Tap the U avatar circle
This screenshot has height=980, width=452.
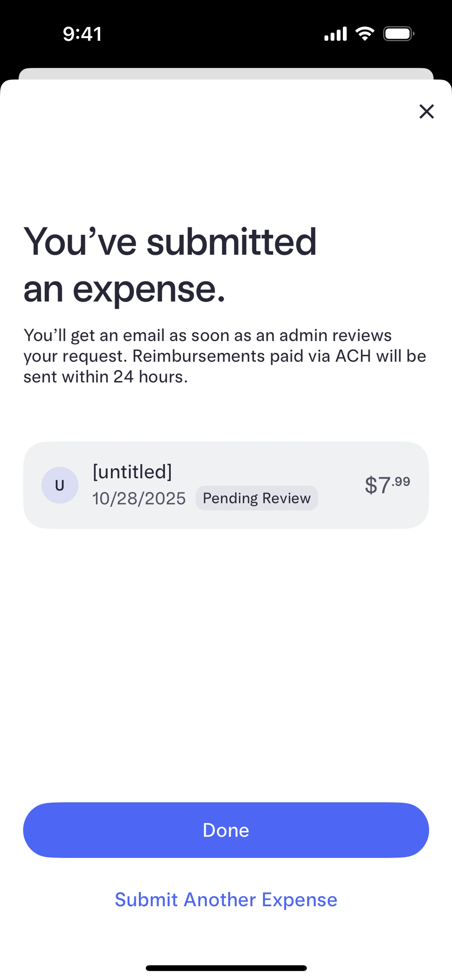coord(60,486)
